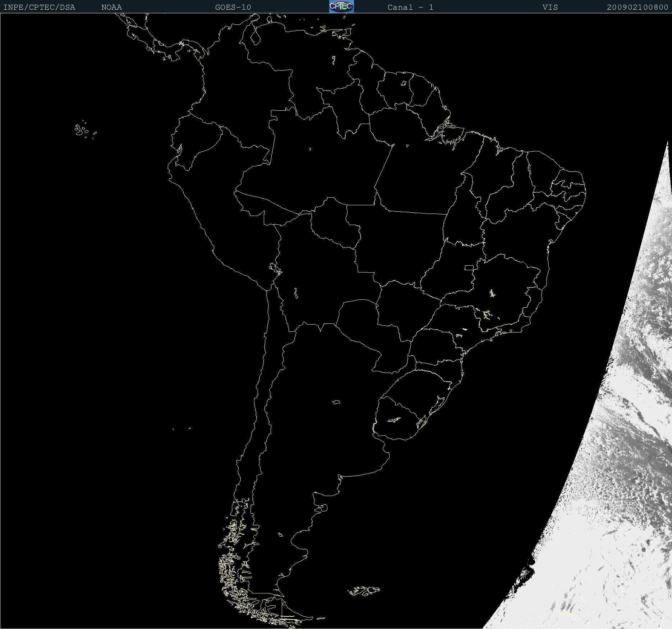This screenshot has width=672, height=629.
Task: Click the NOAA label in header
Action: [112, 7]
